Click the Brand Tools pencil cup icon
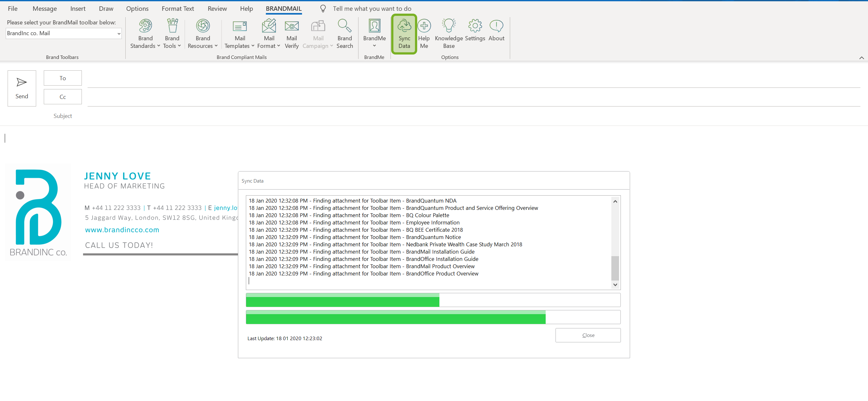Image resolution: width=868 pixels, height=401 pixels. click(x=172, y=26)
